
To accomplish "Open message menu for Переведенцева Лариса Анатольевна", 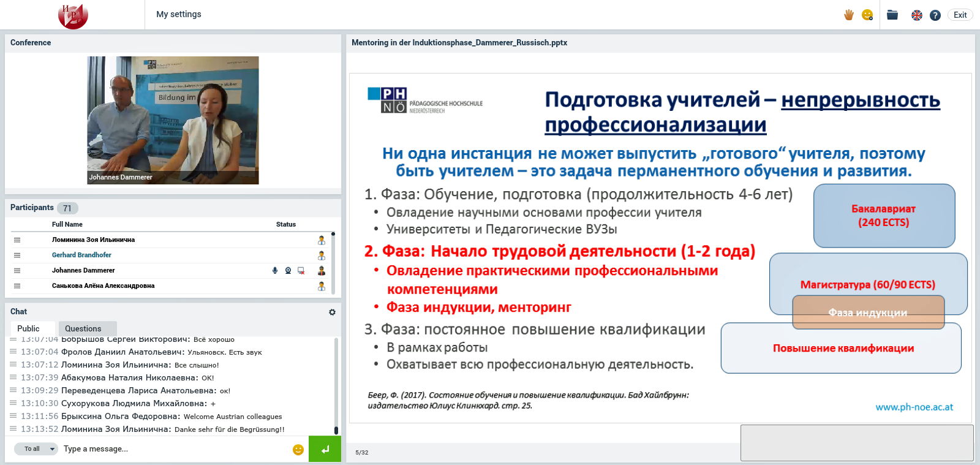I will [13, 390].
